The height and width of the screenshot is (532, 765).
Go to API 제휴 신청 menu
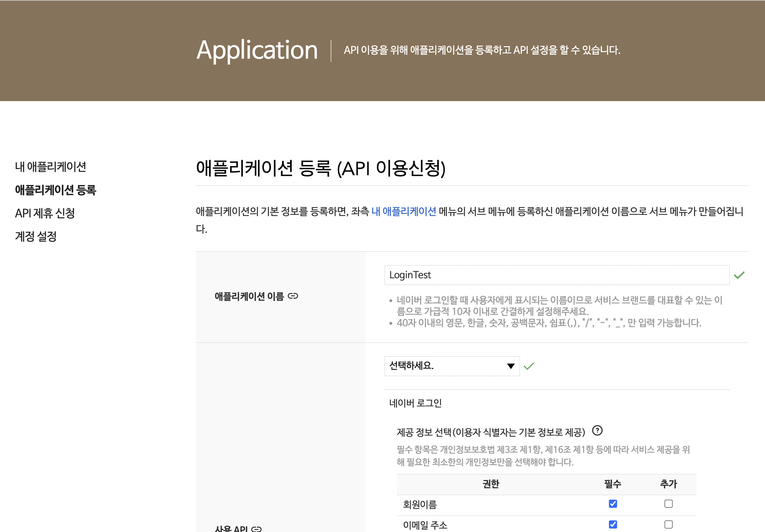45,213
